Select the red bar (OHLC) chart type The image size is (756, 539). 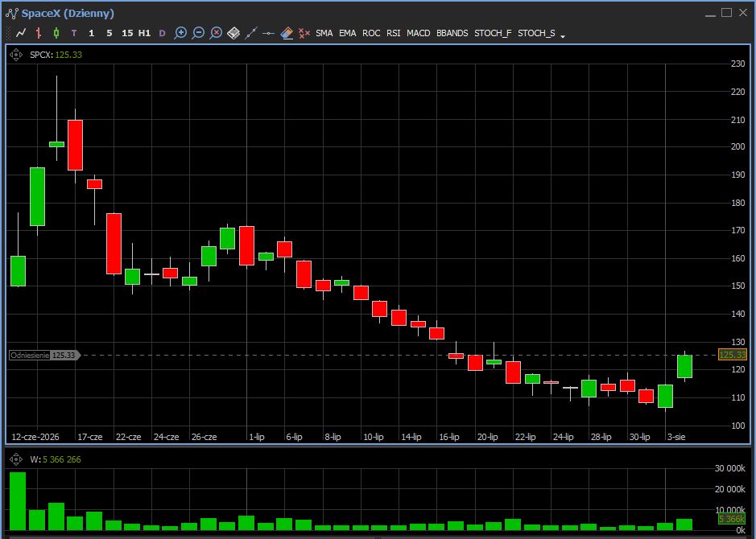(x=38, y=33)
